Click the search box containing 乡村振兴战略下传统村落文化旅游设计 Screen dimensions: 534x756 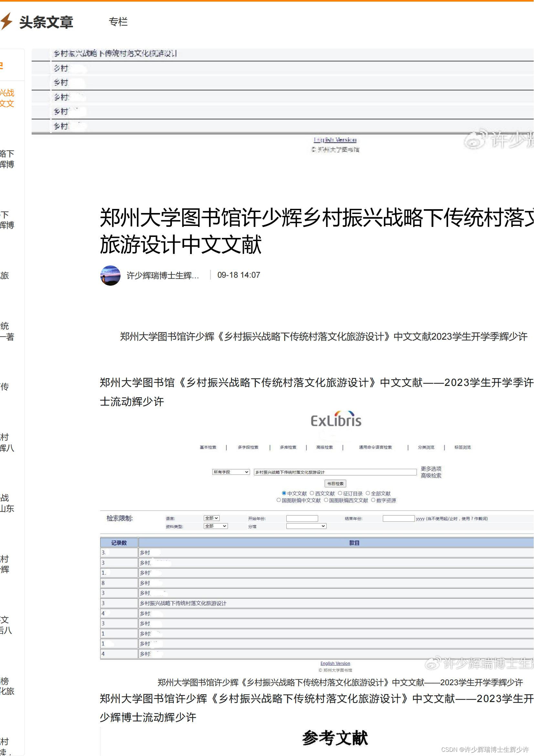click(335, 472)
